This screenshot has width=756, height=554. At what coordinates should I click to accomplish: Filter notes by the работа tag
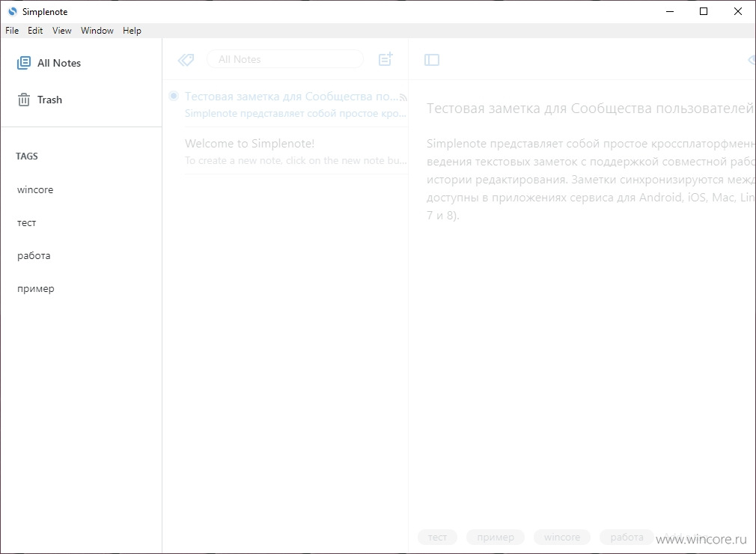pyautogui.click(x=34, y=255)
